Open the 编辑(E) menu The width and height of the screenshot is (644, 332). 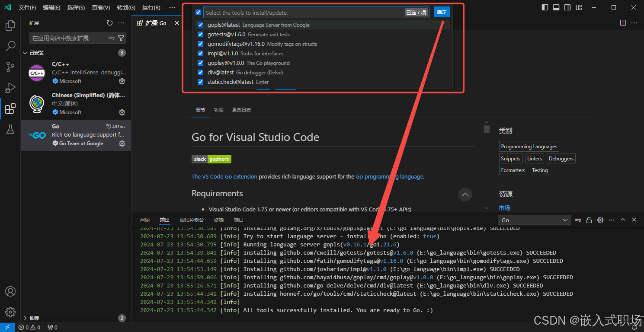click(52, 7)
